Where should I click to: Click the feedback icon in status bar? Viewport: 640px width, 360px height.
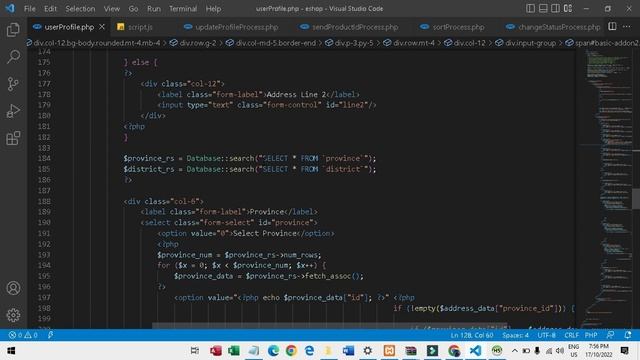click(610, 335)
